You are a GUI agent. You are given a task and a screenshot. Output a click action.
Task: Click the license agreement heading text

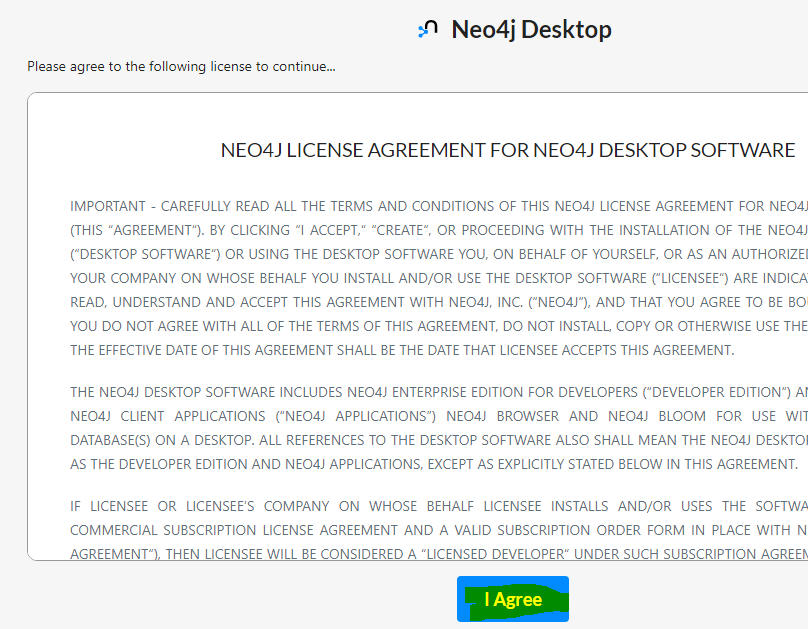coord(508,150)
